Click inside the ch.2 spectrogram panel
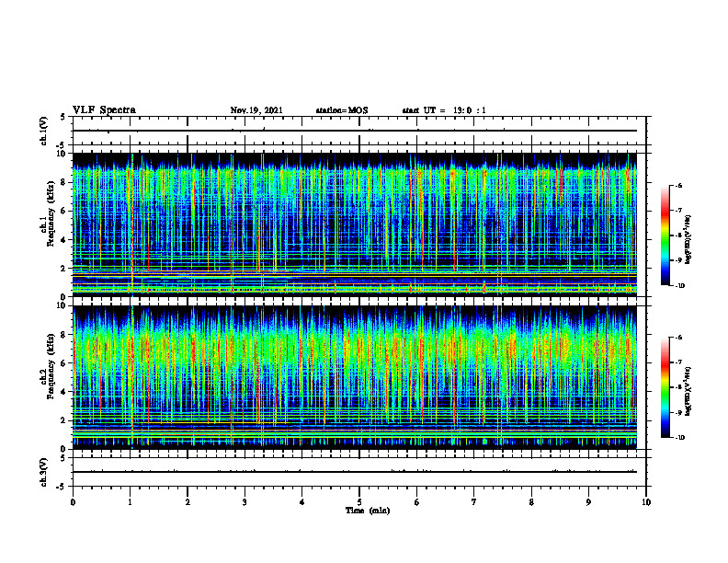Image resolution: width=728 pixels, height=563 pixels. 355,377
